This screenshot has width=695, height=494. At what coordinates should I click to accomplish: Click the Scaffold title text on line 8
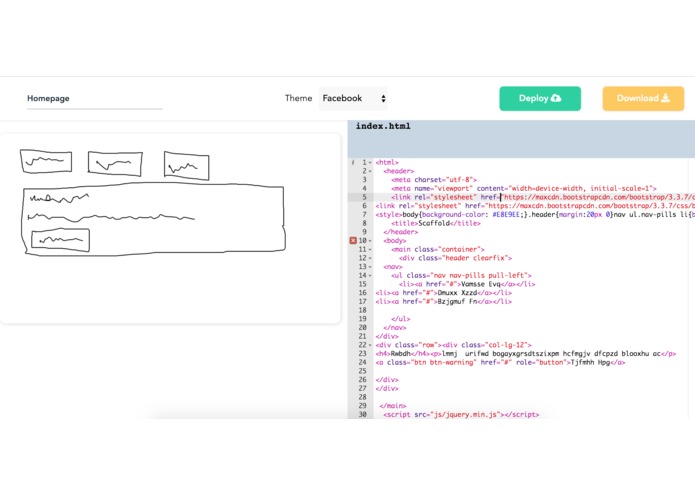pyautogui.click(x=434, y=223)
